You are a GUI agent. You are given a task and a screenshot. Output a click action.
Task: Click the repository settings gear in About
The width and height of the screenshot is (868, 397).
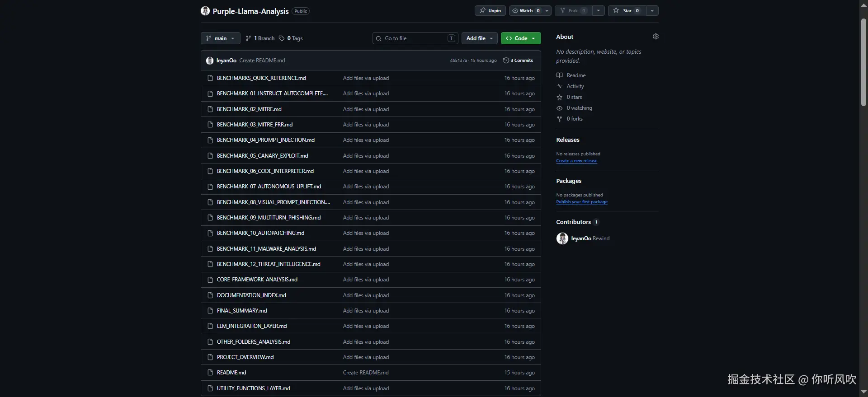[x=656, y=37]
